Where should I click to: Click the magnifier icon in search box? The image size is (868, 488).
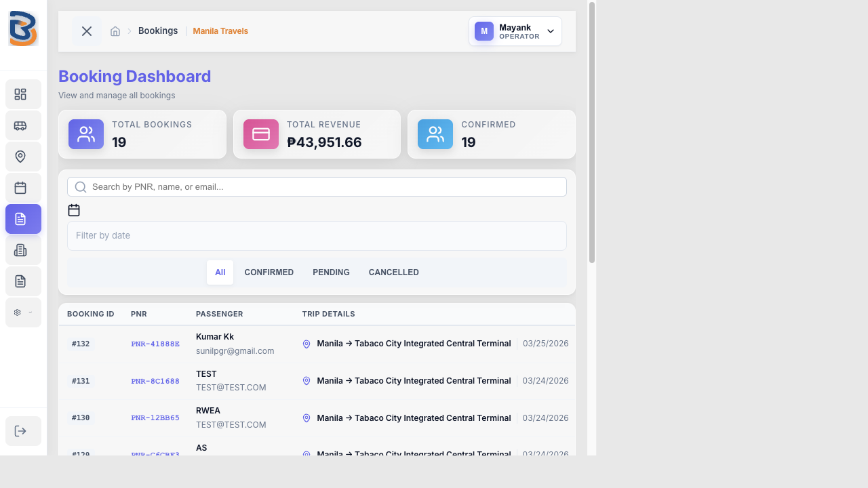tap(81, 187)
